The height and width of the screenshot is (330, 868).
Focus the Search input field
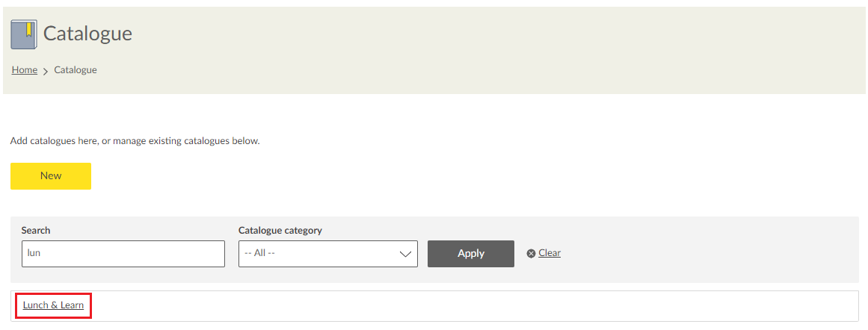pos(123,254)
